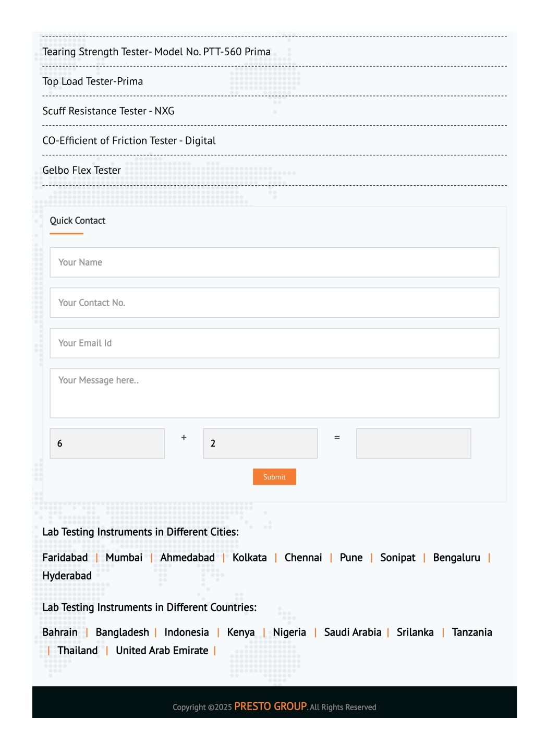Open Bangladesh country link

(x=123, y=632)
